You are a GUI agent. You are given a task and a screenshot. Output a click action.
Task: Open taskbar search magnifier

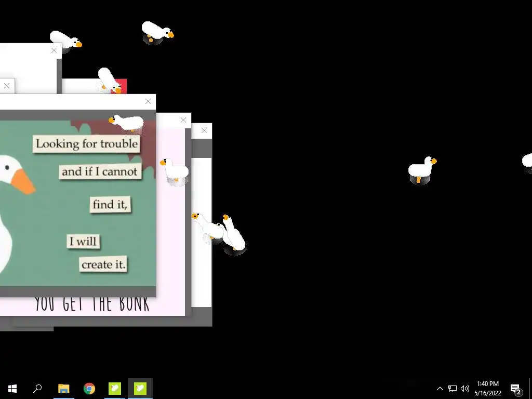click(37, 389)
